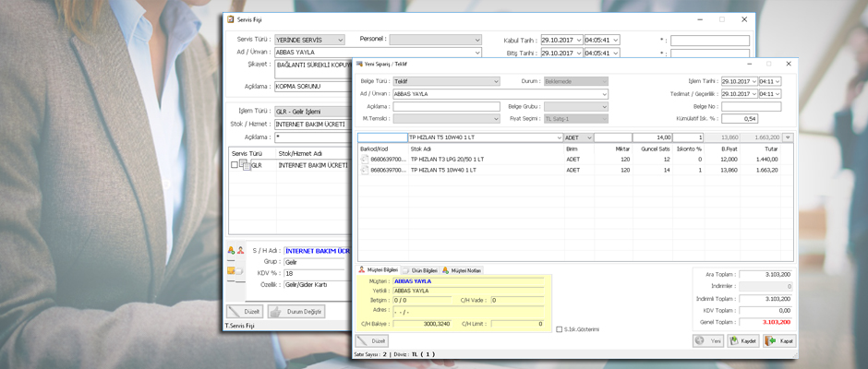Screen dimensions: 868x369
Task: Click the Düzelt button in Teklif window
Action: 372,340
